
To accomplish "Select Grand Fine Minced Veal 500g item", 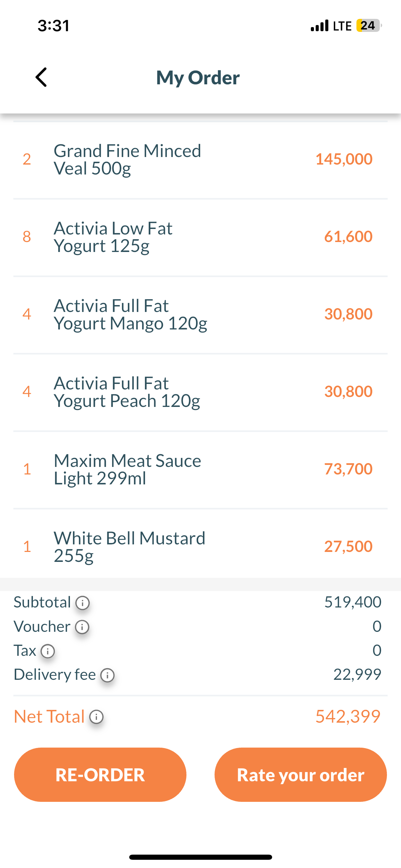I will pyautogui.click(x=127, y=160).
